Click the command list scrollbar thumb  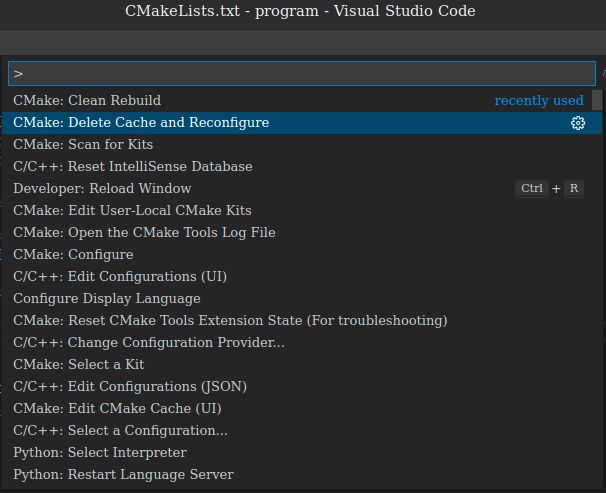597,100
